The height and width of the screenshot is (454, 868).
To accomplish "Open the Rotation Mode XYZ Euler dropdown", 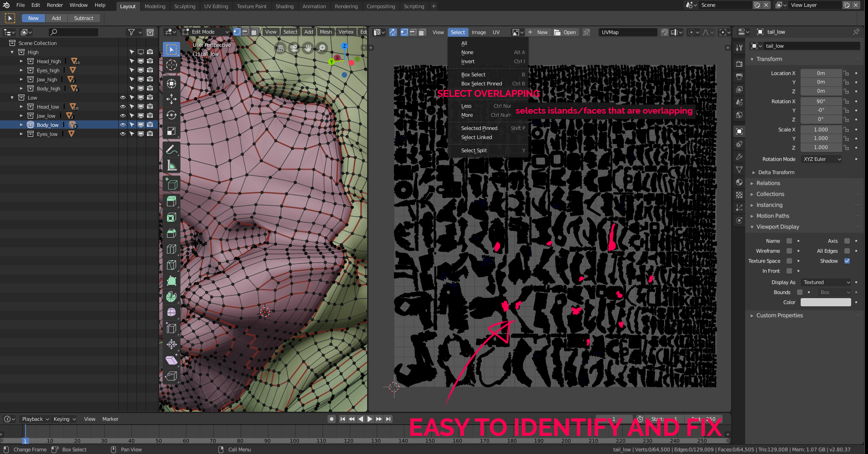I will point(822,159).
